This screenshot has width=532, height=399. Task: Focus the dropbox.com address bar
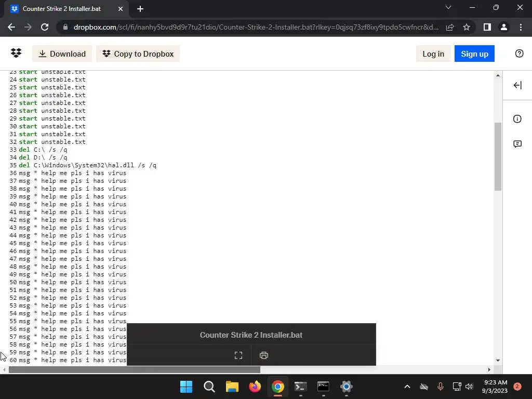pyautogui.click(x=256, y=27)
